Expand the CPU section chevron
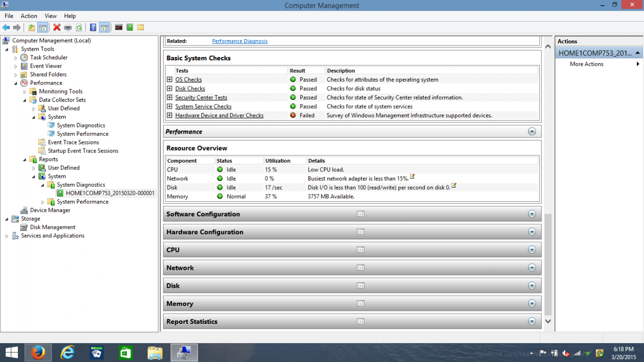The height and width of the screenshot is (362, 644). pyautogui.click(x=532, y=250)
